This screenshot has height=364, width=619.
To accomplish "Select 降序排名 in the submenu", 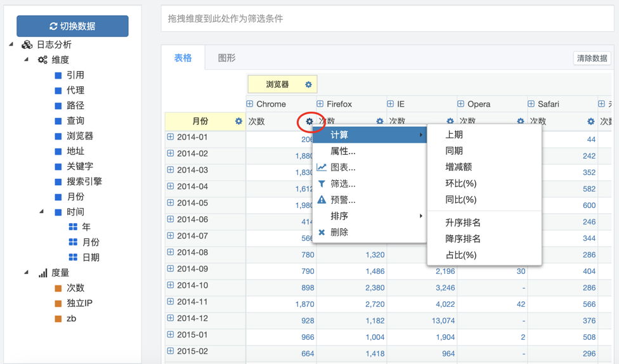I will click(x=463, y=239).
